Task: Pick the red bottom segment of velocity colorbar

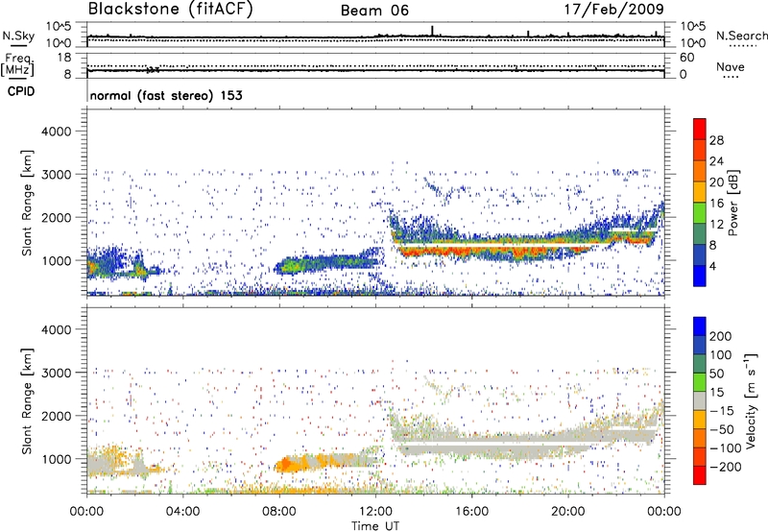Action: click(x=700, y=475)
